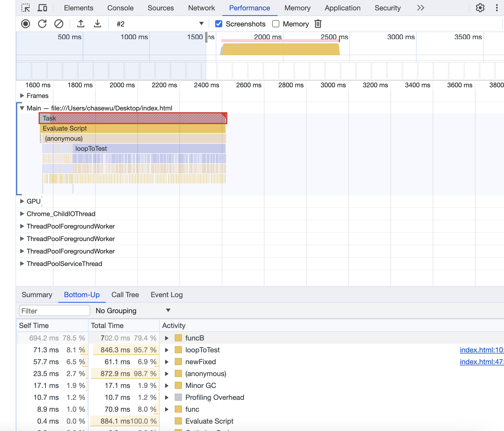Sort by the Self Time column header
This screenshot has height=431, width=504.
coord(52,326)
